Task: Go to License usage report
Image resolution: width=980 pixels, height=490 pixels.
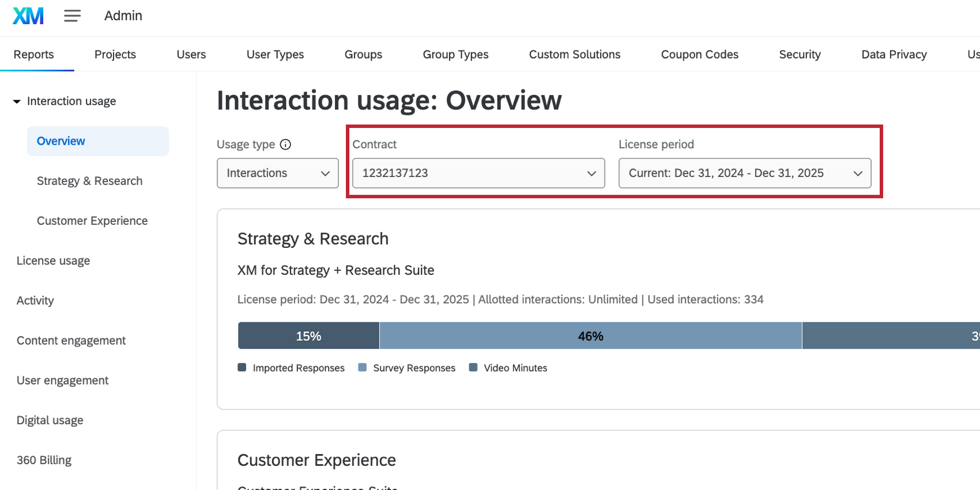Action: [x=53, y=261]
